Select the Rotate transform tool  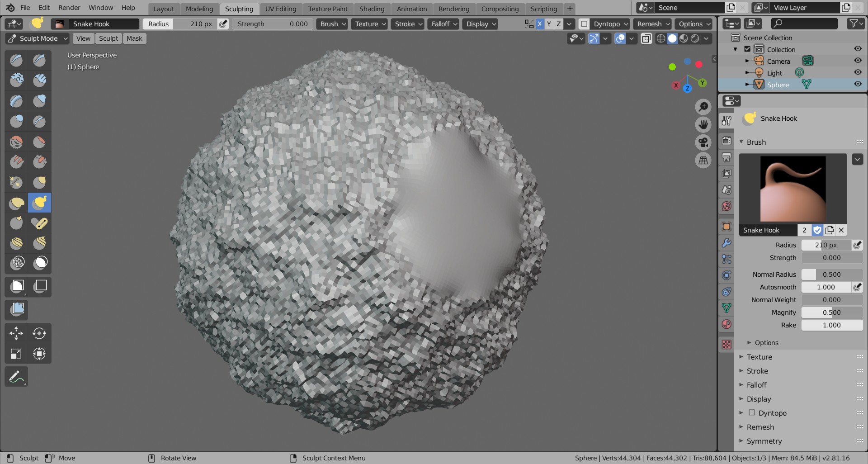pos(40,333)
